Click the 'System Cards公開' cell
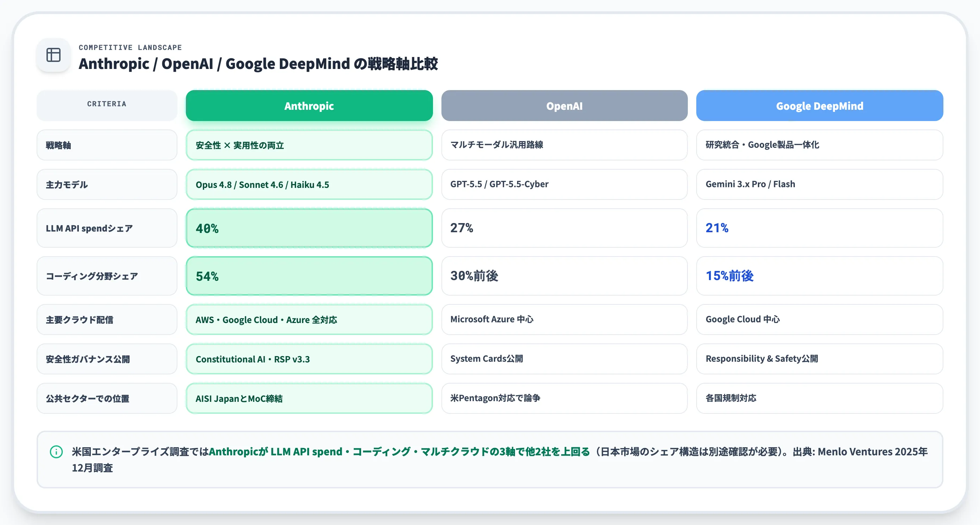 tap(564, 359)
